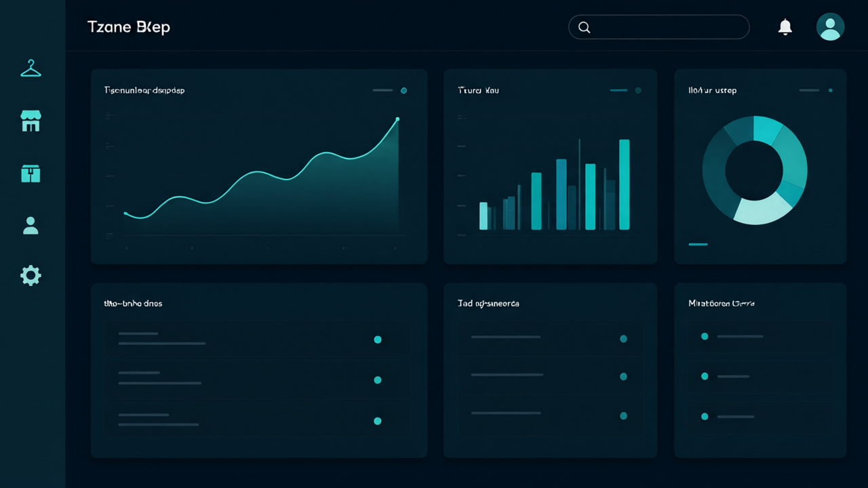Screen dimensions: 868x488
Task: Toggle the header dot on the line chart card
Action: 403,90
